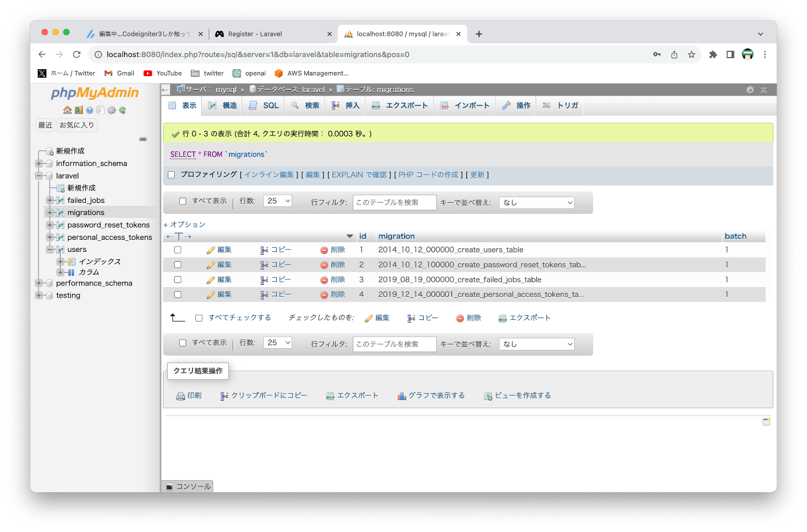807x532 pixels.
Task: Expand information_schema database node
Action: pos(39,164)
